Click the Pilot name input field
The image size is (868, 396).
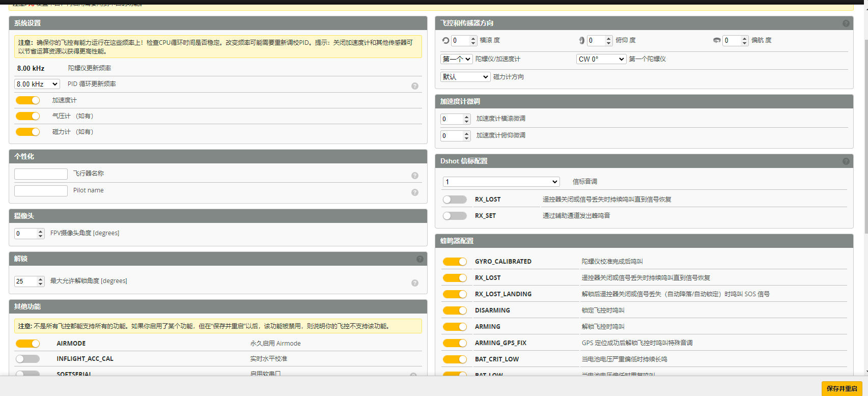41,191
